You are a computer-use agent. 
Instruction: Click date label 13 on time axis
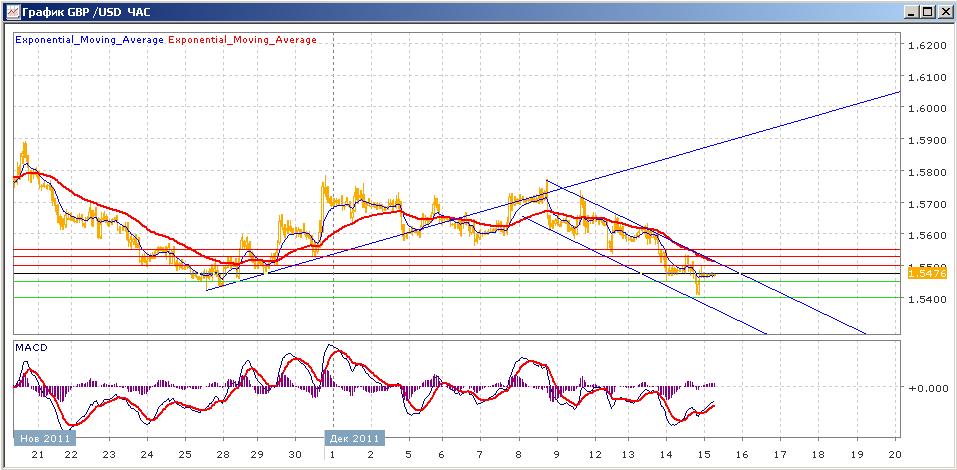pyautogui.click(x=628, y=455)
